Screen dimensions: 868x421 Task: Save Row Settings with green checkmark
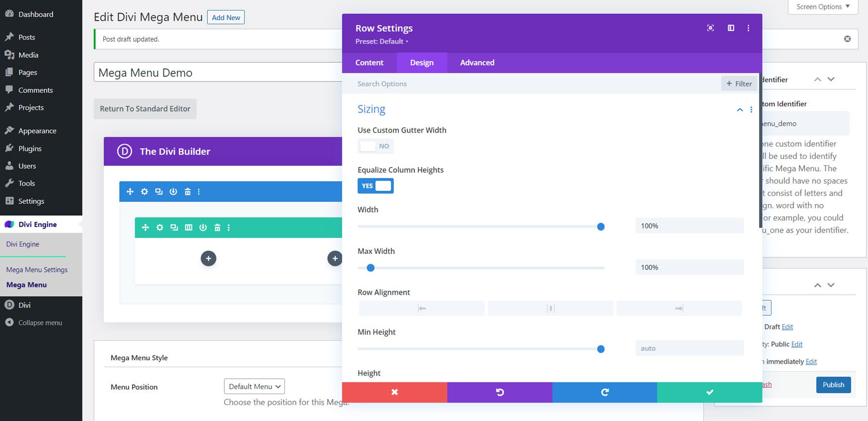709,392
